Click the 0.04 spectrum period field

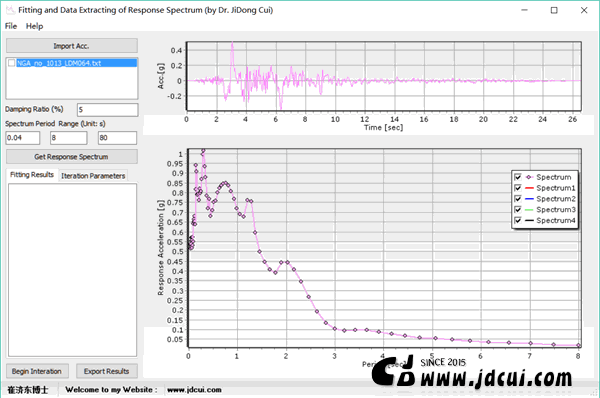[x=23, y=138]
